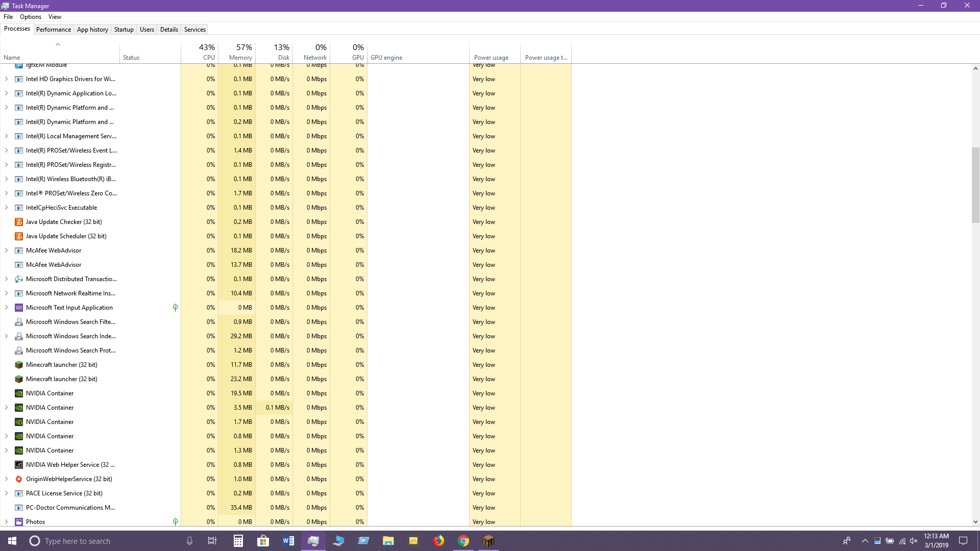Expand the PACE License Service process

6,493
